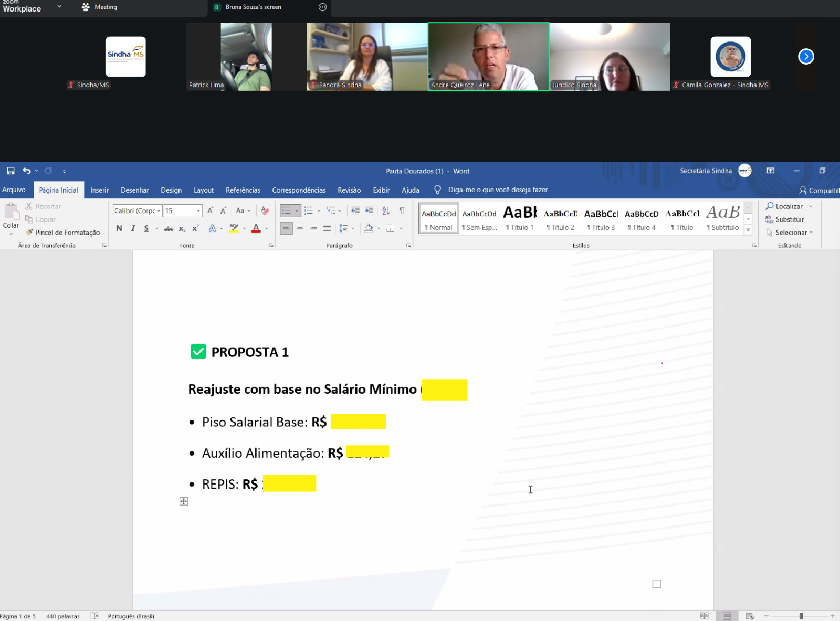Screen dimensions: 840x621
Task: Click the sort A-Z icon
Action: [386, 210]
